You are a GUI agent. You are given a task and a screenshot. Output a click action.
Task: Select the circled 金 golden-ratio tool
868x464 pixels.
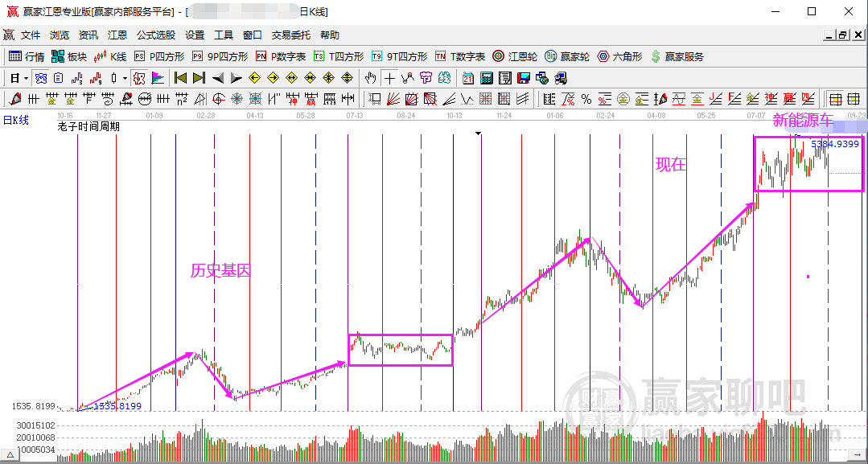point(623,99)
